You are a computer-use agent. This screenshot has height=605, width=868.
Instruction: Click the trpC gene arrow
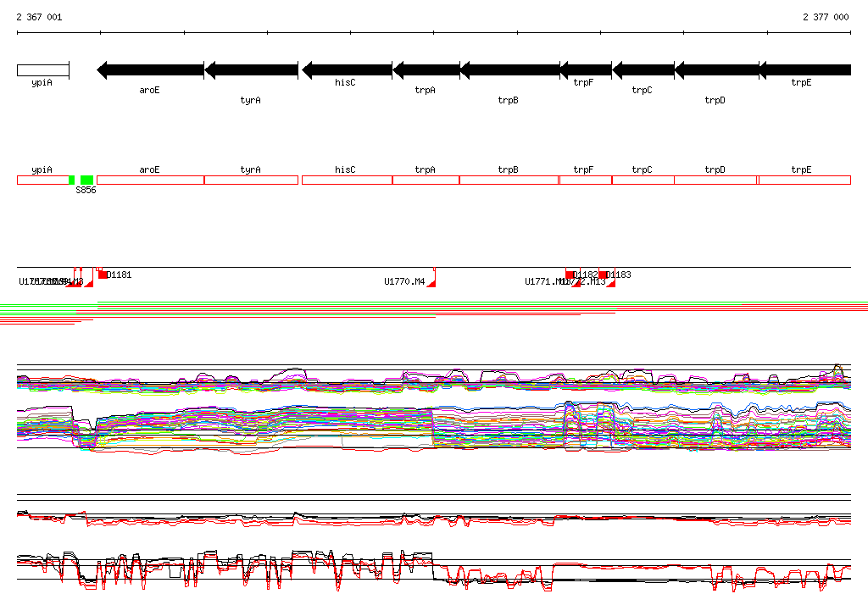(x=643, y=70)
